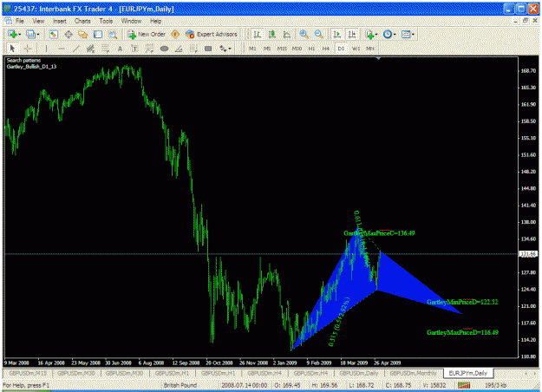This screenshot has height=392, width=542.
Task: Select the Cursor arrow tool
Action: [x=13, y=49]
